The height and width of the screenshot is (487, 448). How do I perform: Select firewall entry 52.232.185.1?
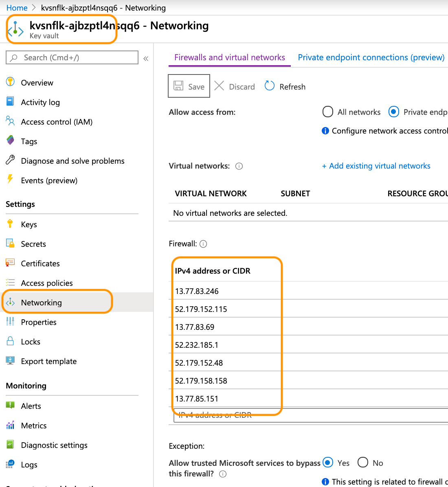pyautogui.click(x=197, y=345)
